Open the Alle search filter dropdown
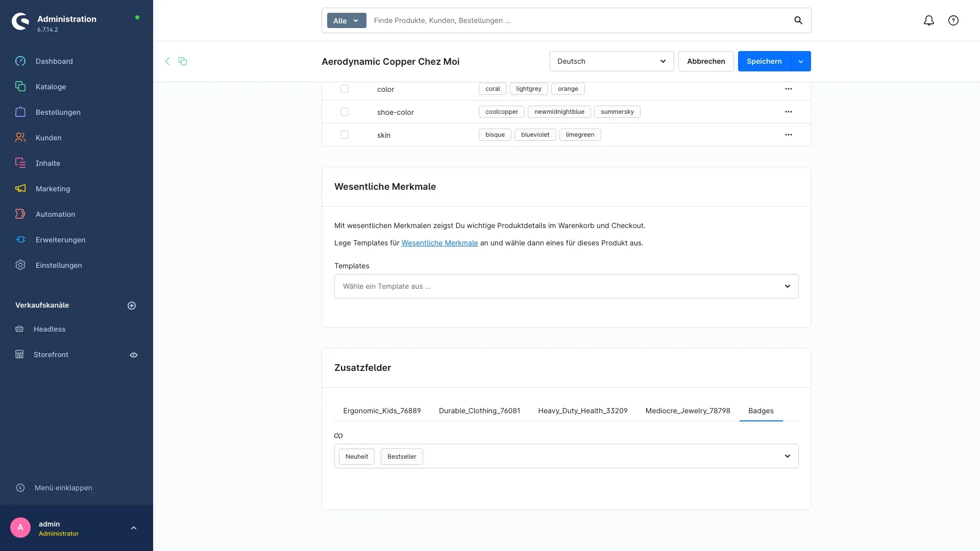 tap(347, 20)
